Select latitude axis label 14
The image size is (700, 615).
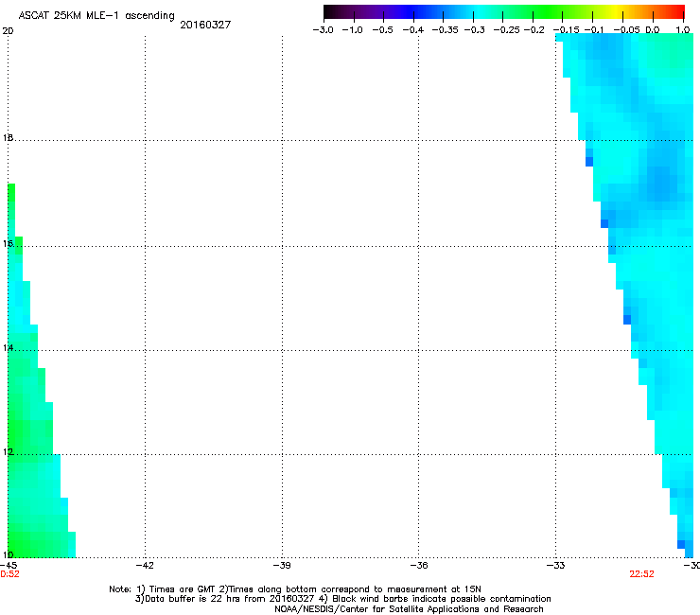pyautogui.click(x=8, y=348)
